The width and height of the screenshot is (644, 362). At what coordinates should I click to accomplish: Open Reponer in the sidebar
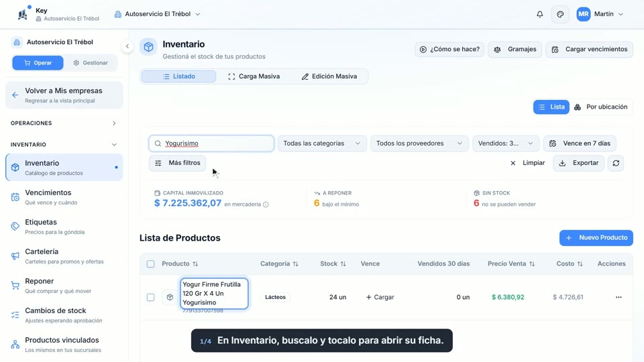pyautogui.click(x=64, y=286)
